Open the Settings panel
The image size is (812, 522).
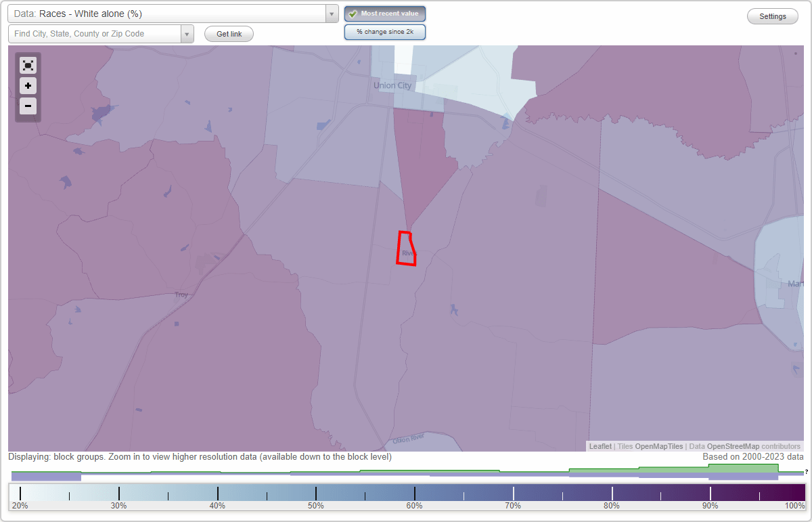point(772,16)
